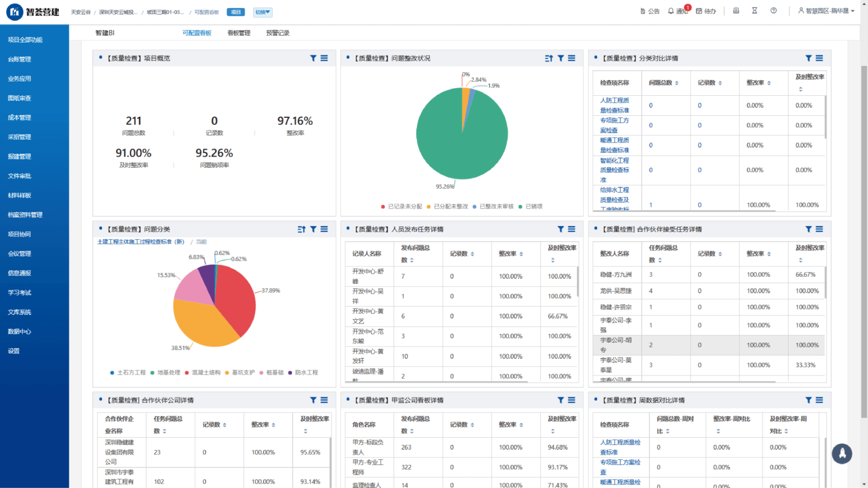Screen dimensions: 868x488
Task: Toggle 已记录未分配 legend entry
Action: pos(401,207)
